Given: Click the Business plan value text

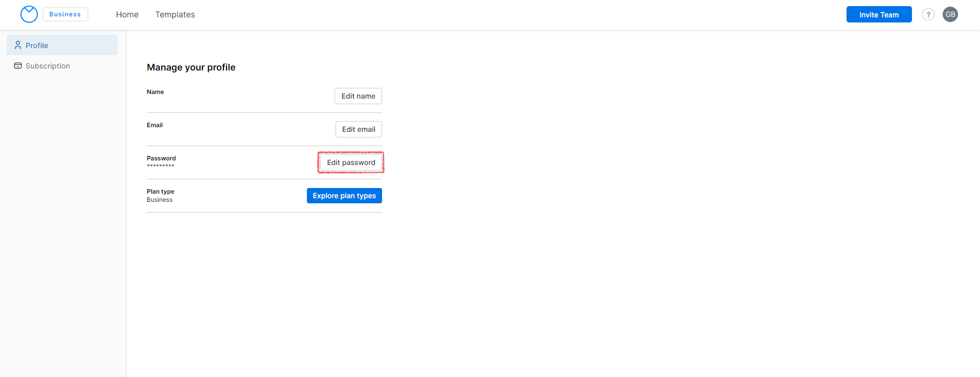Looking at the screenshot, I should [160, 200].
